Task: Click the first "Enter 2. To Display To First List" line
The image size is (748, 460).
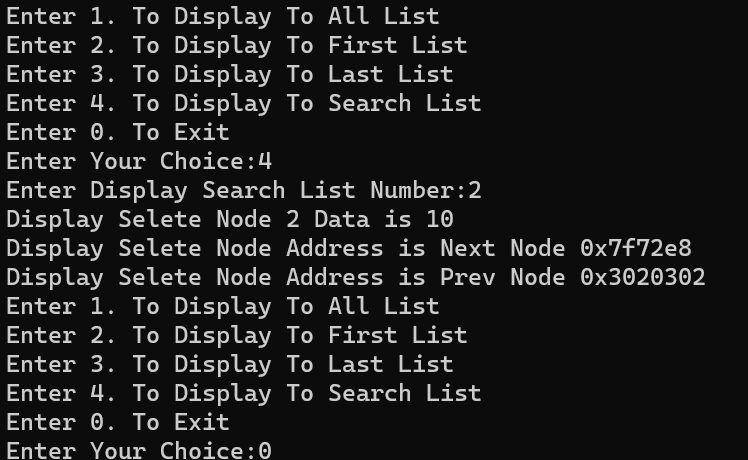Action: [x=236, y=45]
